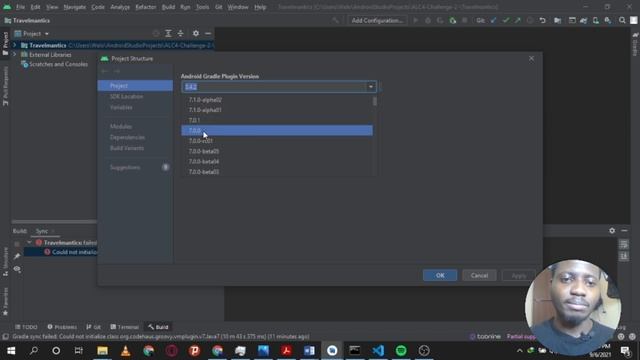Image resolution: width=640 pixels, height=360 pixels.
Task: Pick 7.0.0-beta03 from the version list
Action: [277, 171]
